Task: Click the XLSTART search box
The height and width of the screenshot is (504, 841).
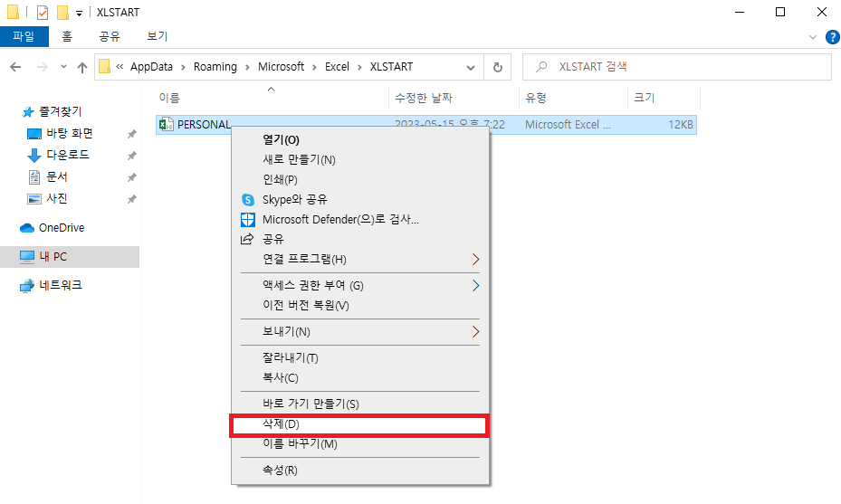Action: coord(677,67)
